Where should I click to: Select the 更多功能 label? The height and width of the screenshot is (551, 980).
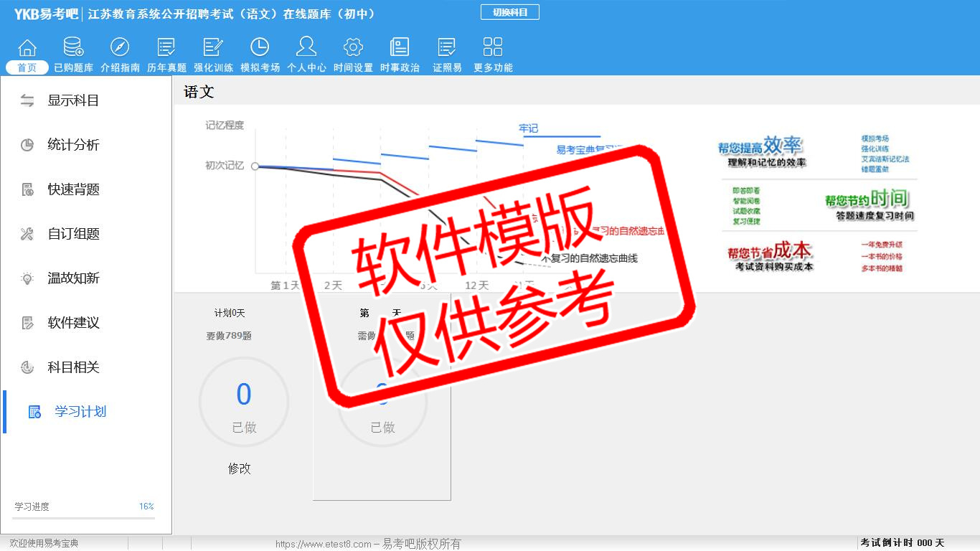493,68
